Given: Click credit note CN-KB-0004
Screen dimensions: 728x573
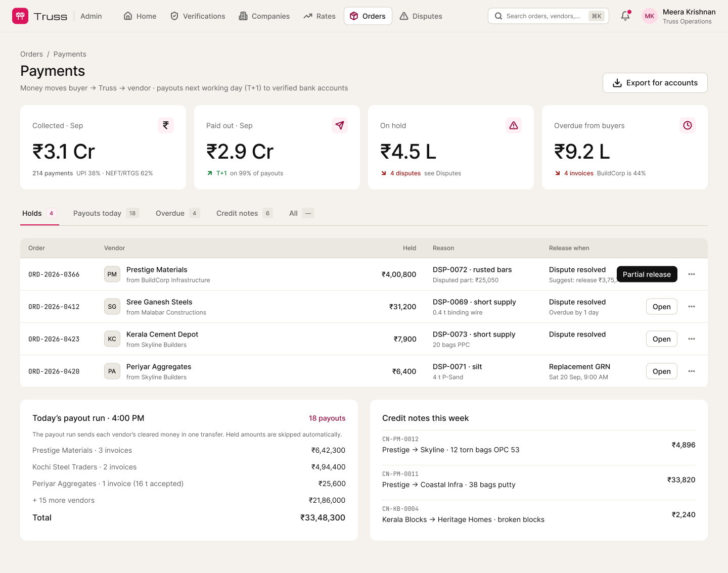Looking at the screenshot, I should click(x=539, y=515).
